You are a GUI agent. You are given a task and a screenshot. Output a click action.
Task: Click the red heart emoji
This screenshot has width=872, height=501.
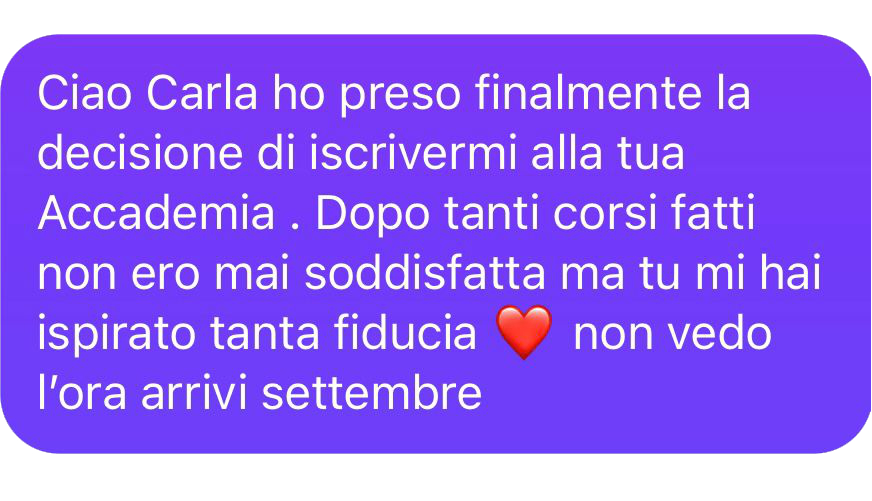(x=524, y=332)
